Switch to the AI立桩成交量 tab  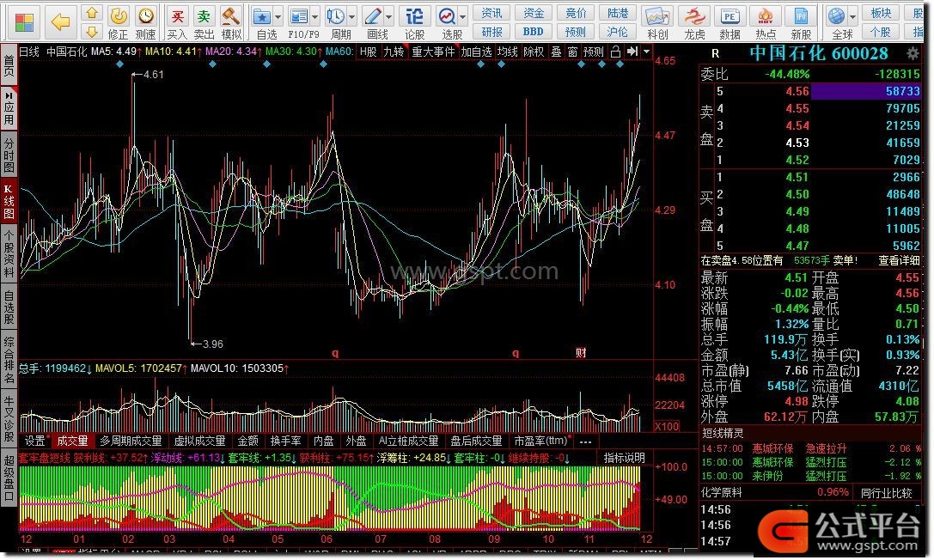pos(409,441)
